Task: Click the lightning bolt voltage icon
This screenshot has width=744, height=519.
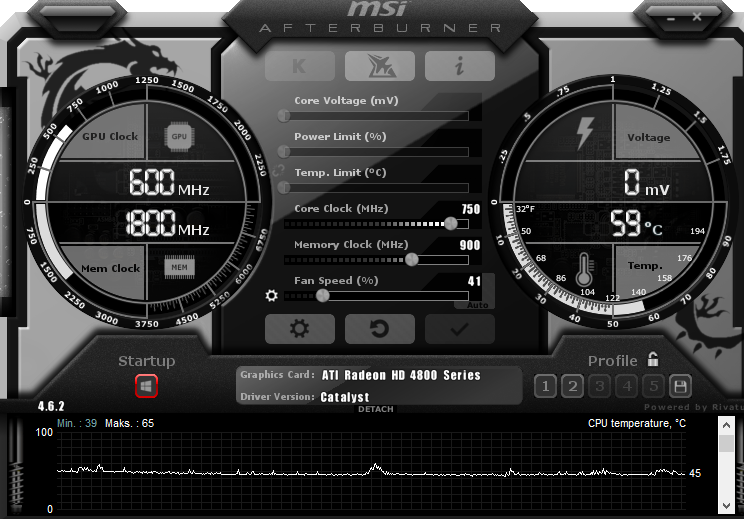Action: (585, 133)
